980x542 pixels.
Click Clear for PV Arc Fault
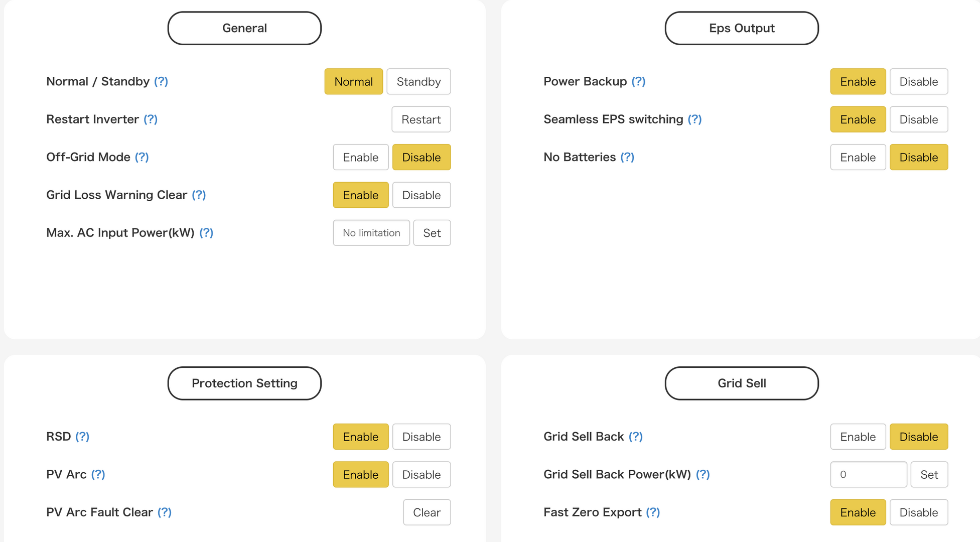[427, 512]
